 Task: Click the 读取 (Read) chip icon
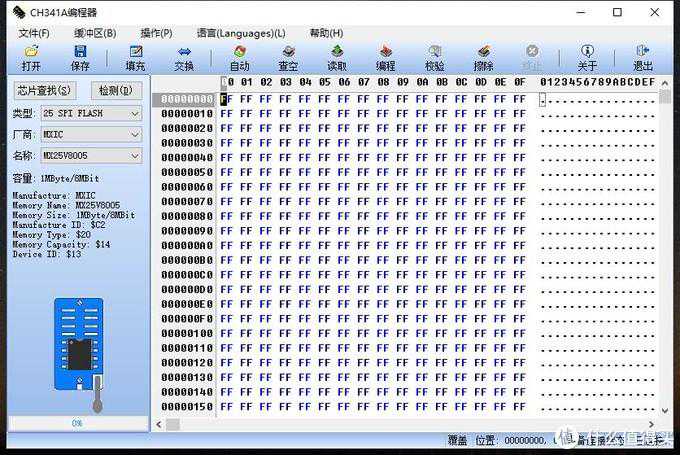click(338, 57)
